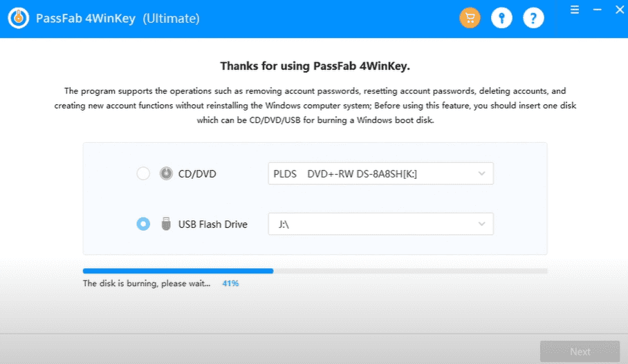This screenshot has height=364, width=628.
Task: Click the Next button
Action: point(580,352)
